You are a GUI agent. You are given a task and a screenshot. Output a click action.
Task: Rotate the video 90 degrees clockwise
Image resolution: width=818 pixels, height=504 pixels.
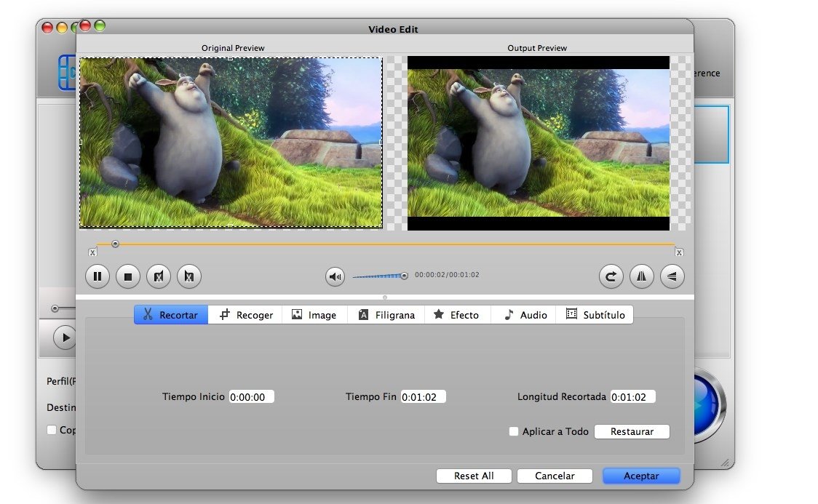(x=611, y=276)
